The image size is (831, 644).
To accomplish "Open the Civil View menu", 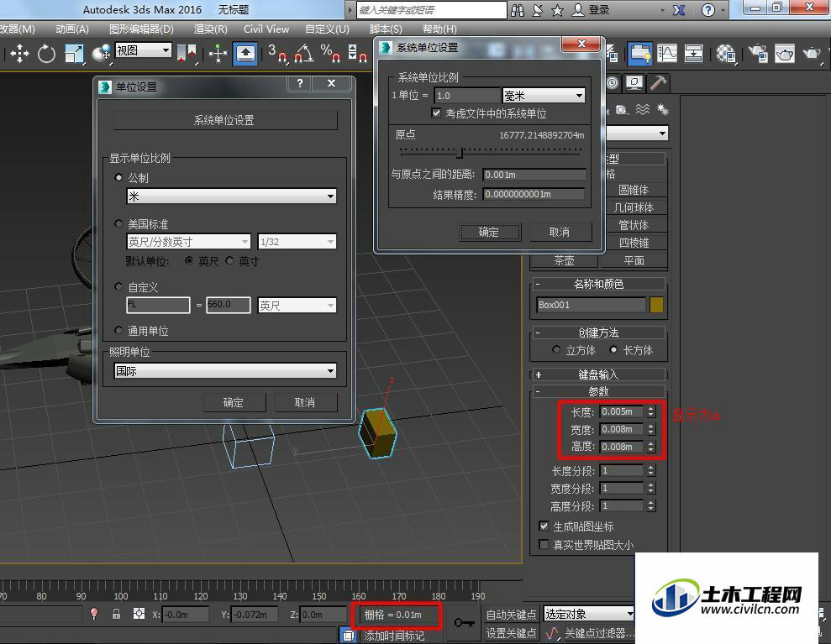I will [266, 29].
